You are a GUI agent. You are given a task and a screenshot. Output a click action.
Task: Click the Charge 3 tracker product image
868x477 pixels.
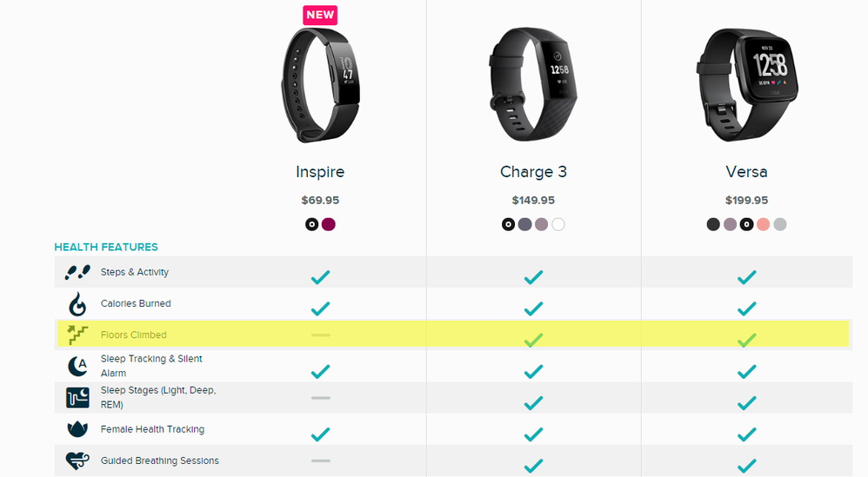[533, 84]
